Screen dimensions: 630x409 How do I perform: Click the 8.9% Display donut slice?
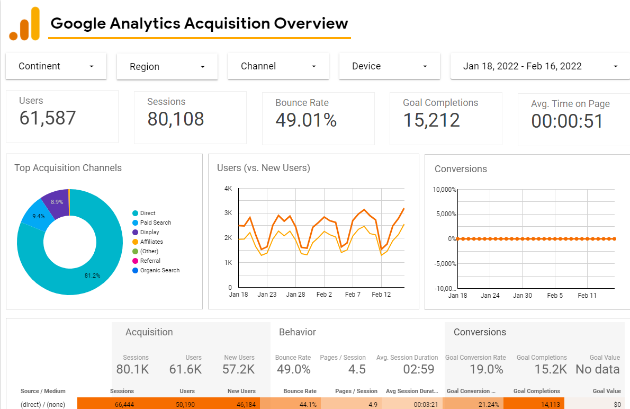57,202
